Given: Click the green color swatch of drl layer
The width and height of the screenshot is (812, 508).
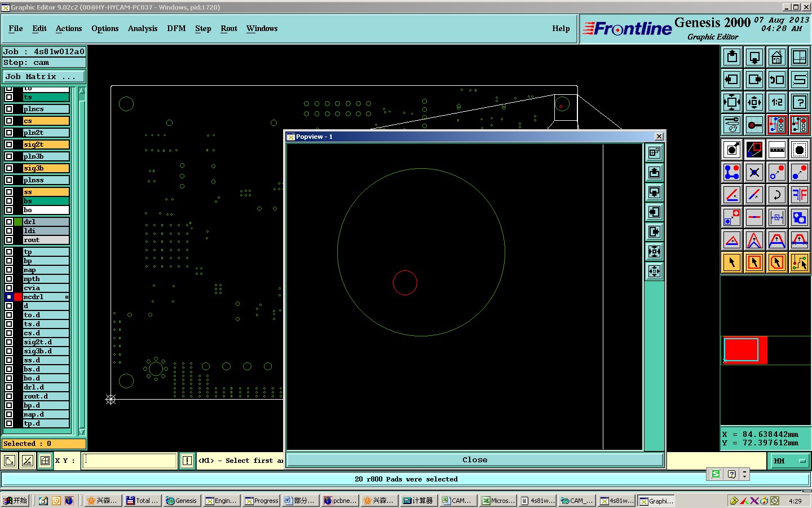Looking at the screenshot, I should (18, 222).
